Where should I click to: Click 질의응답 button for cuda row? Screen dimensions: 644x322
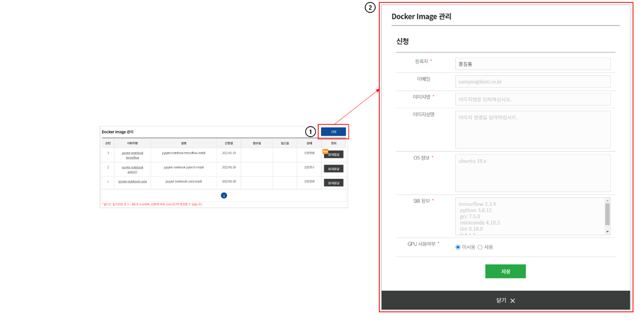tap(334, 183)
